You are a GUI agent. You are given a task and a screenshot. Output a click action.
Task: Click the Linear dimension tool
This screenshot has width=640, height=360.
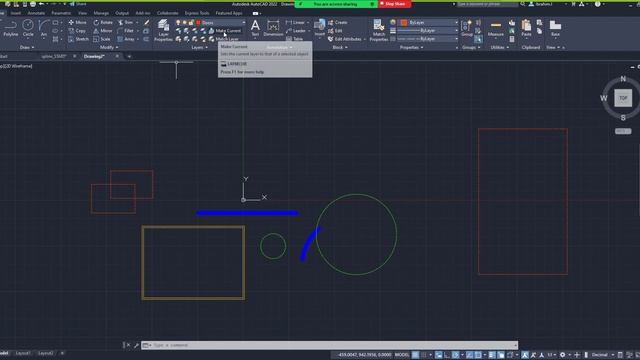point(296,22)
